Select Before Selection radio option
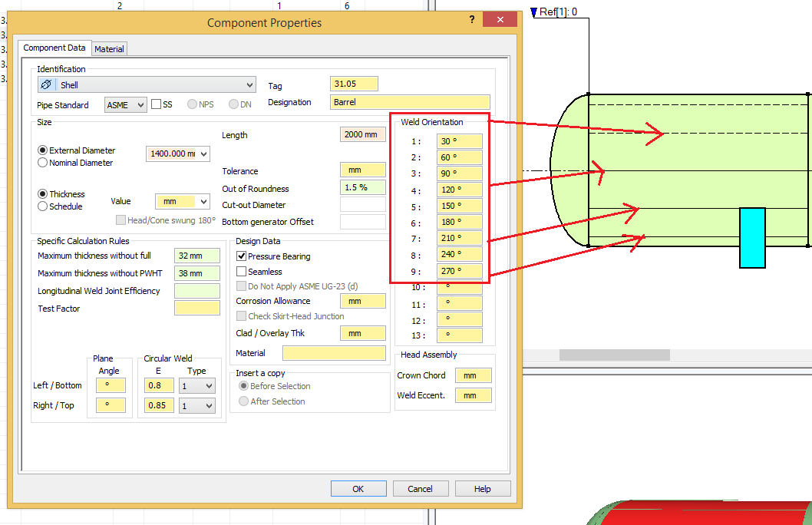812x525 pixels. pos(243,386)
